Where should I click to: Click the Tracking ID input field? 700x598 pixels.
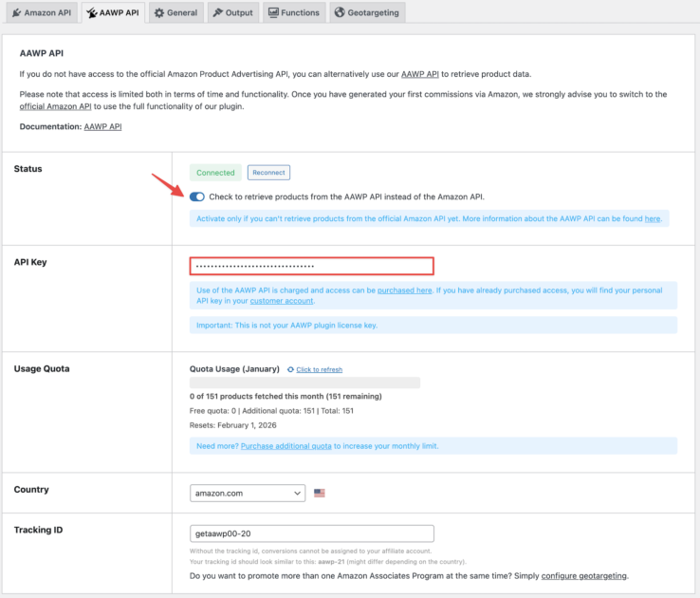coord(312,533)
